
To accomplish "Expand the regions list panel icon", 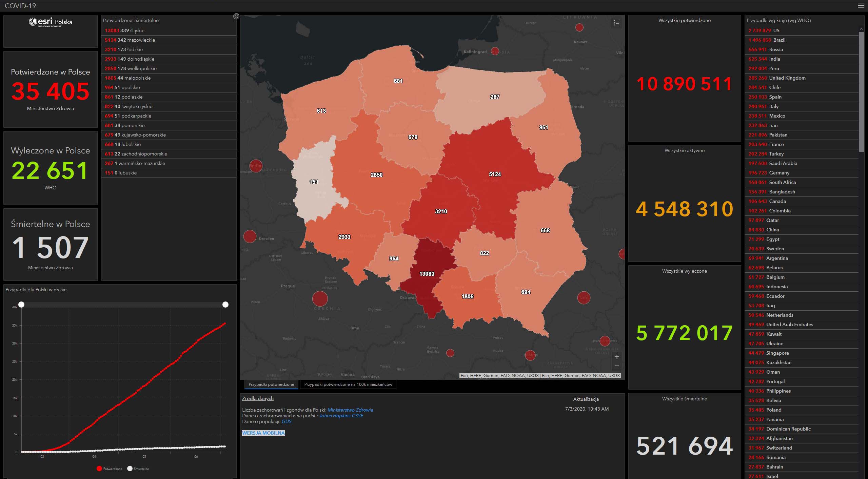I will point(236,16).
